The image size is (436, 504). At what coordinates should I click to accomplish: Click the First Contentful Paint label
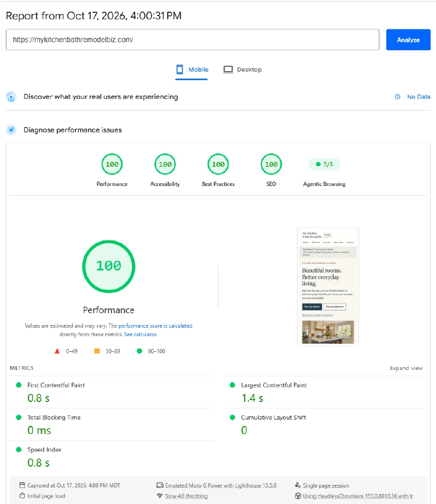click(56, 385)
